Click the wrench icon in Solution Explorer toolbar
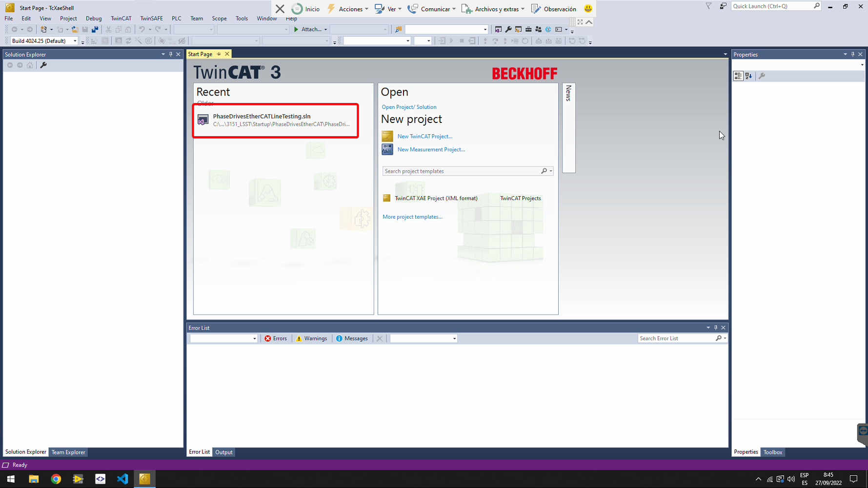Screen dimensions: 868x488 43,65
